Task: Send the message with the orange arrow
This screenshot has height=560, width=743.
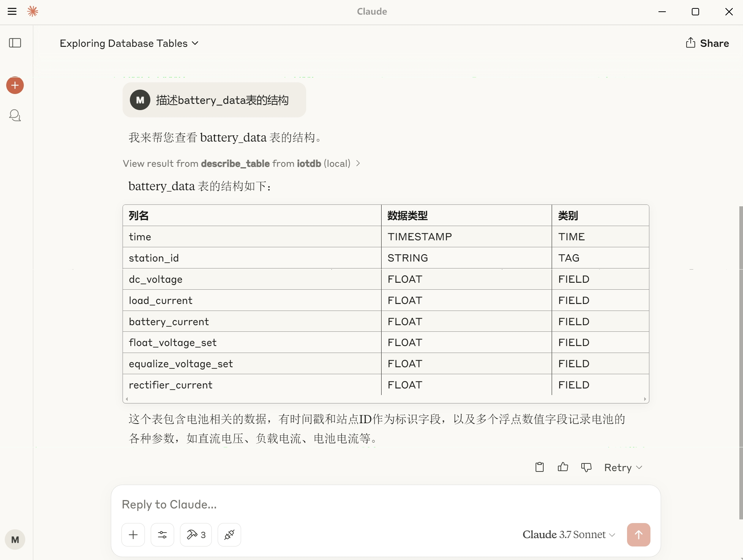Action: point(638,534)
